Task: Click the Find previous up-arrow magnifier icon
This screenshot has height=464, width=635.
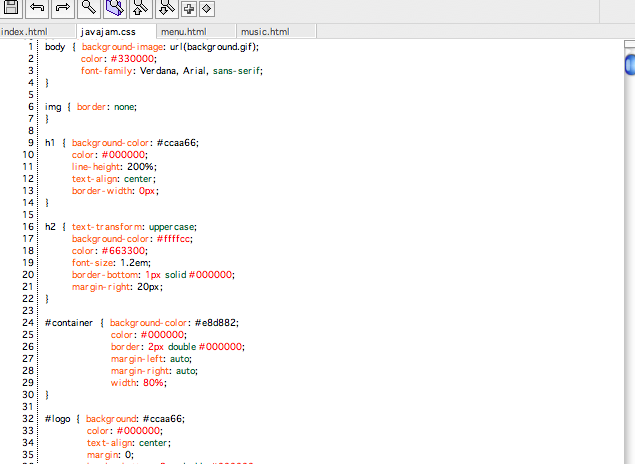Action: 141,8
